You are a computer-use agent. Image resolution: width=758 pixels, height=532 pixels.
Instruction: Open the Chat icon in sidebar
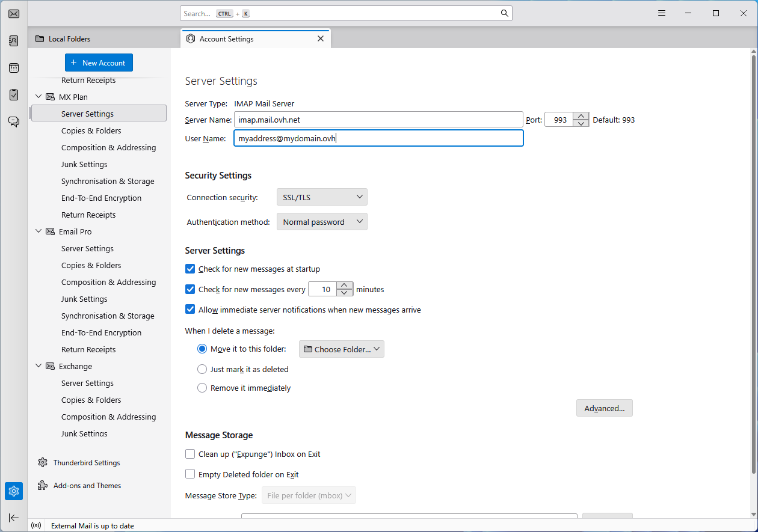tap(14, 121)
